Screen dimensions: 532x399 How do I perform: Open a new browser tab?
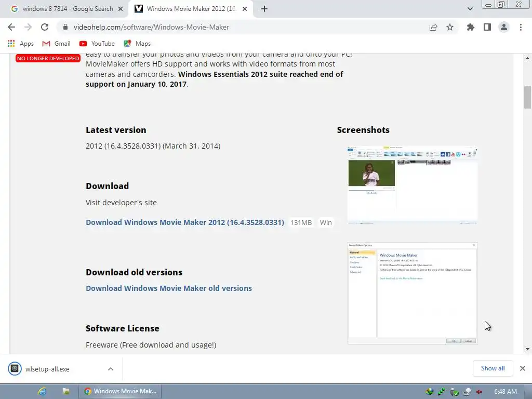[264, 9]
